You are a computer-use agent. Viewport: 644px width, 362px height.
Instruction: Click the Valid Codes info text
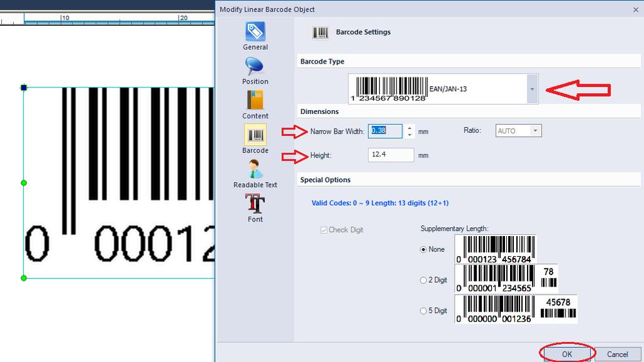coord(380,203)
